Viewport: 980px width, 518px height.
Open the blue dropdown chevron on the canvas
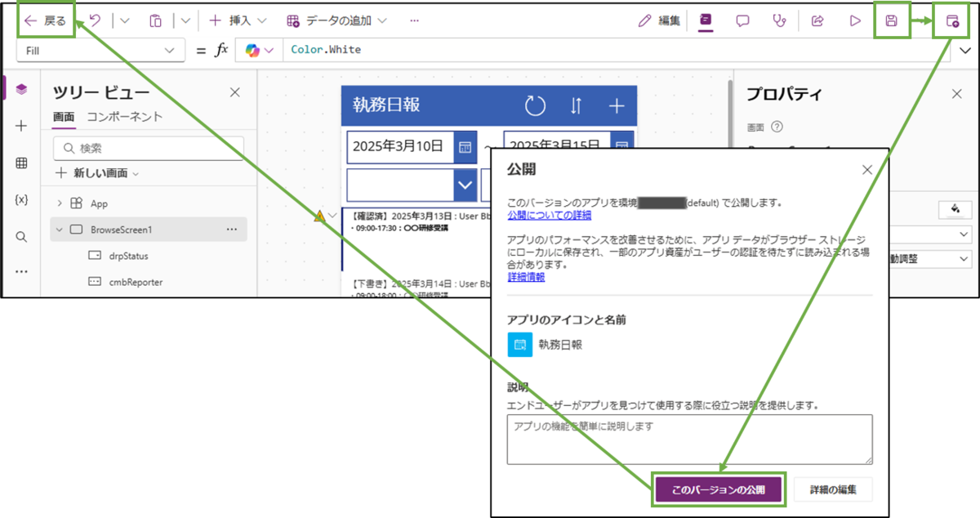[x=465, y=185]
